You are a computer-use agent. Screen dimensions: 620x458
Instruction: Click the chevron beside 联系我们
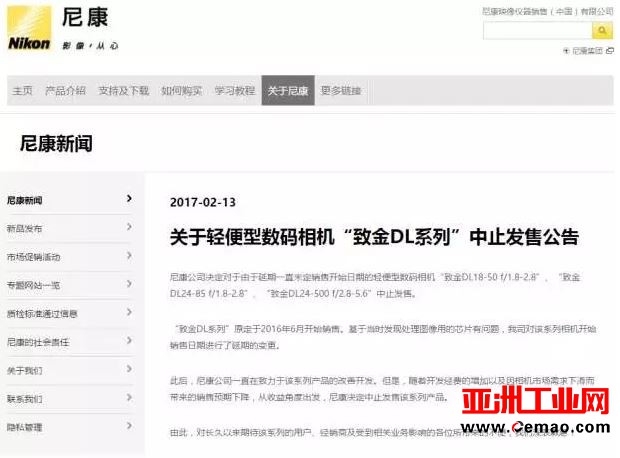(x=129, y=397)
